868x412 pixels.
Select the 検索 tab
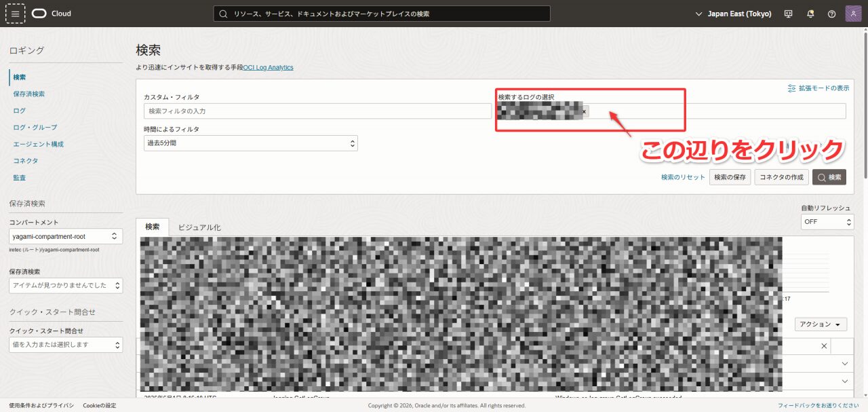(153, 227)
